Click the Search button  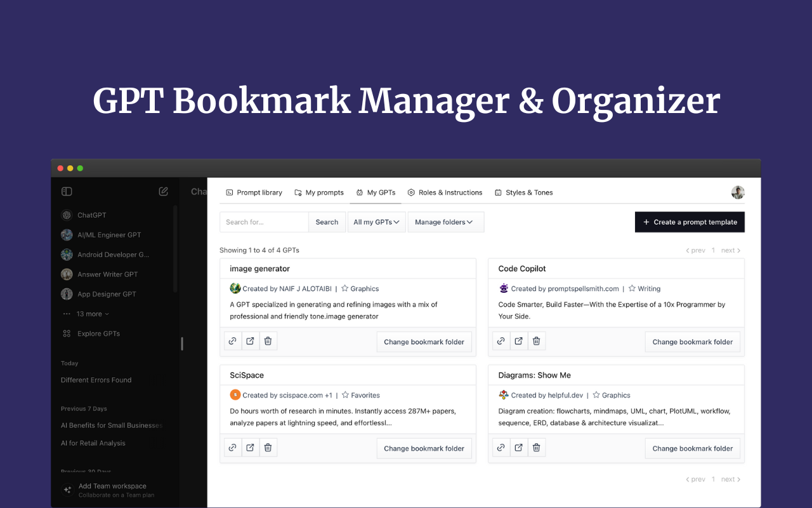pyautogui.click(x=327, y=222)
